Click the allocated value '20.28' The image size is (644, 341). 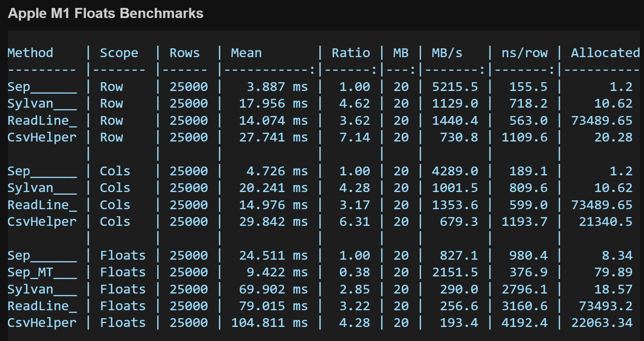click(613, 137)
